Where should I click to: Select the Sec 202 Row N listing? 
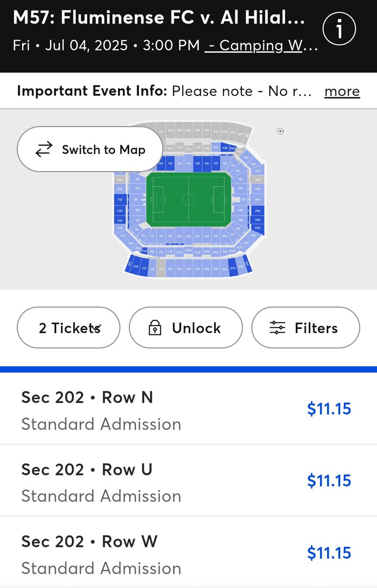pyautogui.click(x=188, y=409)
